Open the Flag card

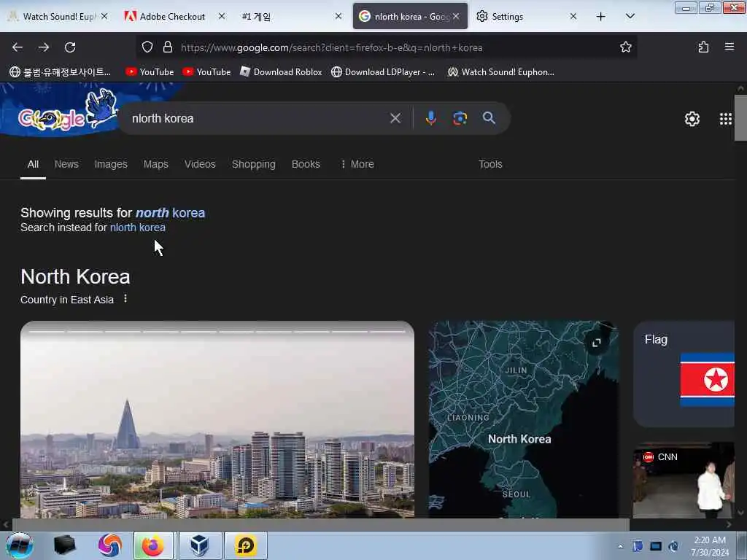pyautogui.click(x=684, y=374)
